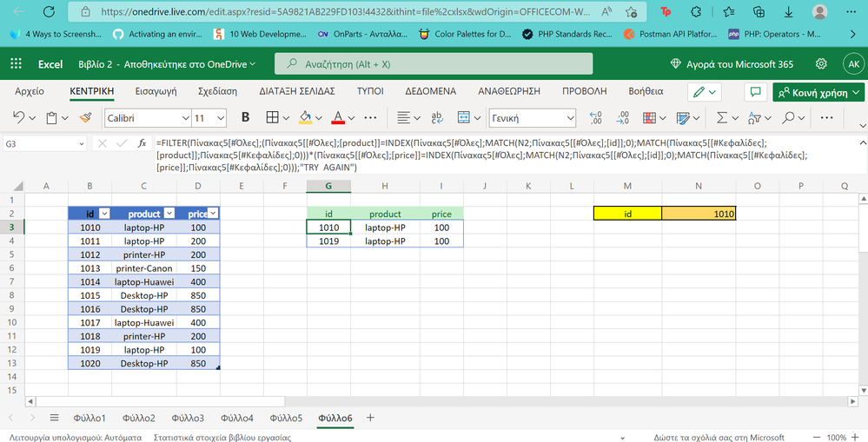The height and width of the screenshot is (442, 868).
Task: Click the Αναζήτηση search box
Action: pos(434,63)
